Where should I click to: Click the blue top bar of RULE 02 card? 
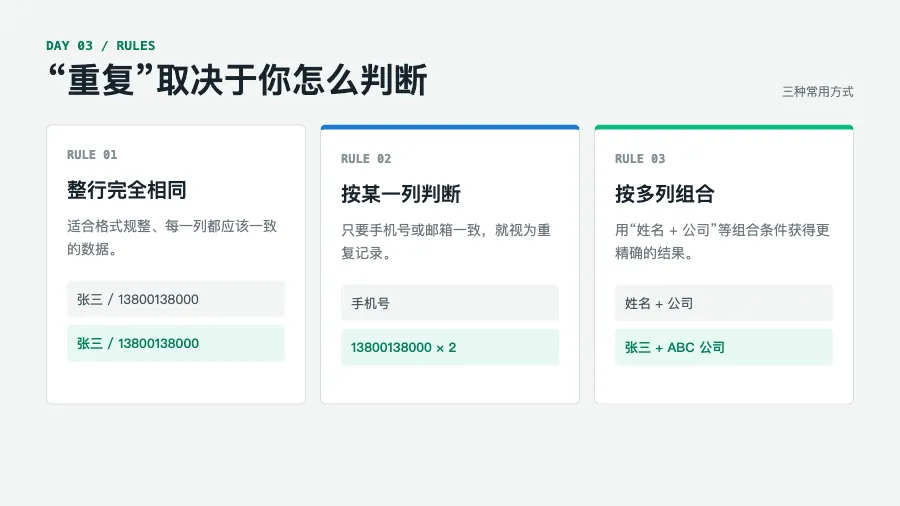click(450, 127)
